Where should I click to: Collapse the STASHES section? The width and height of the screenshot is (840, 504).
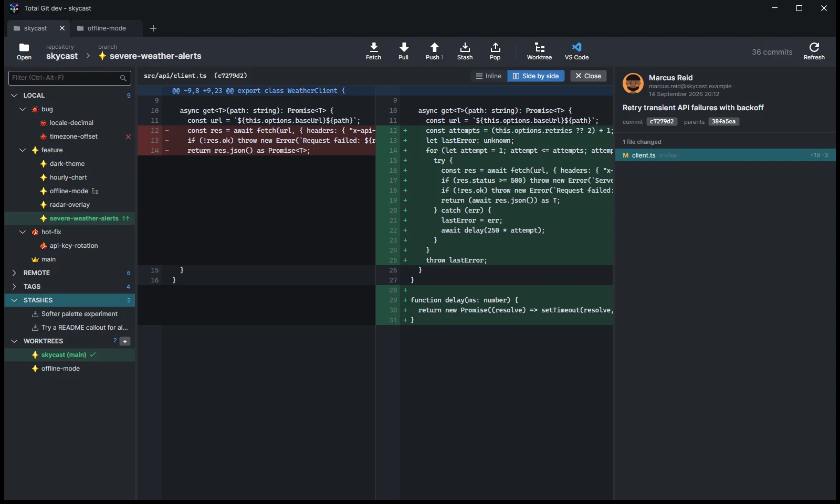(x=14, y=300)
